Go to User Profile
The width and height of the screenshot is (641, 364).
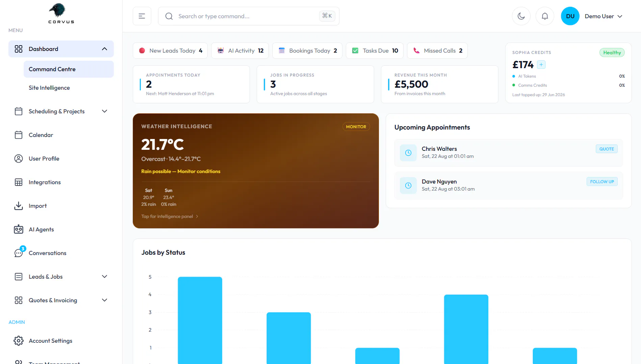(61, 159)
